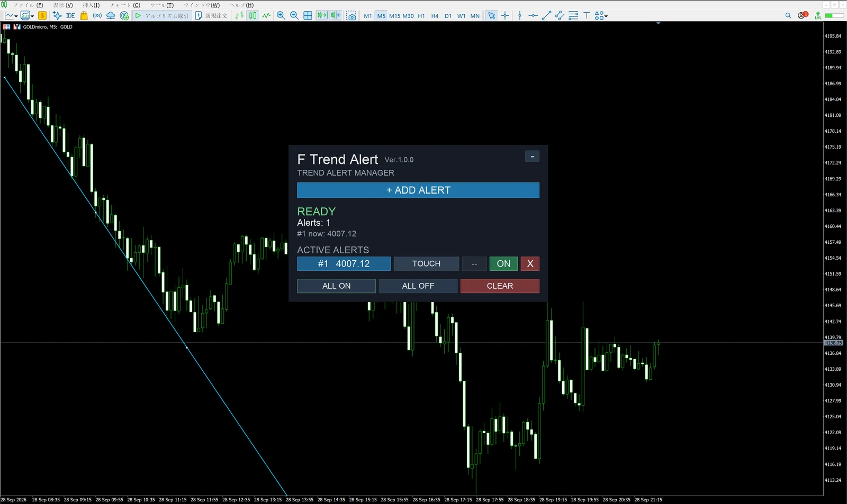Toggle chart auto-scroll icon
The width and height of the screenshot is (847, 504).
point(322,16)
